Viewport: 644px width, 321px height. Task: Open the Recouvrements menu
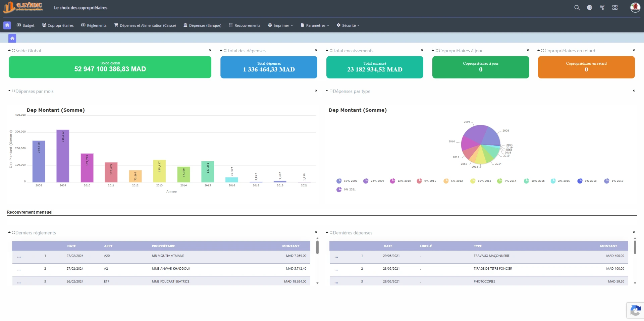245,25
